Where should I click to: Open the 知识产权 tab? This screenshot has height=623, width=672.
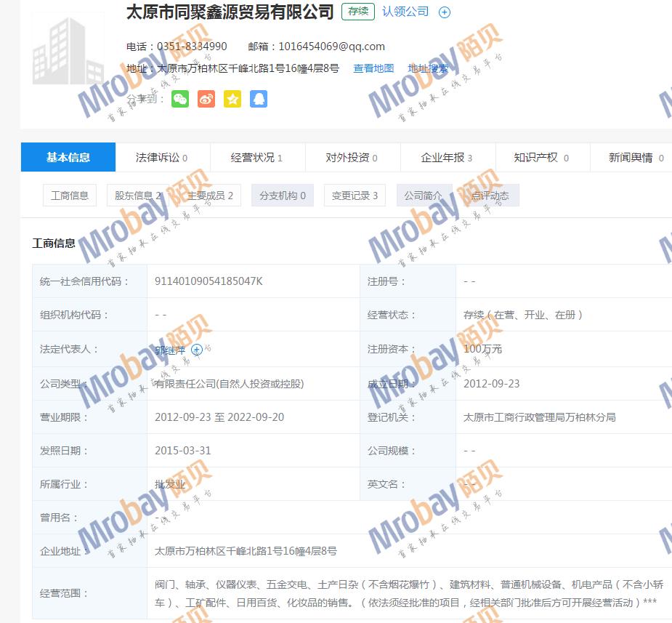click(x=541, y=158)
